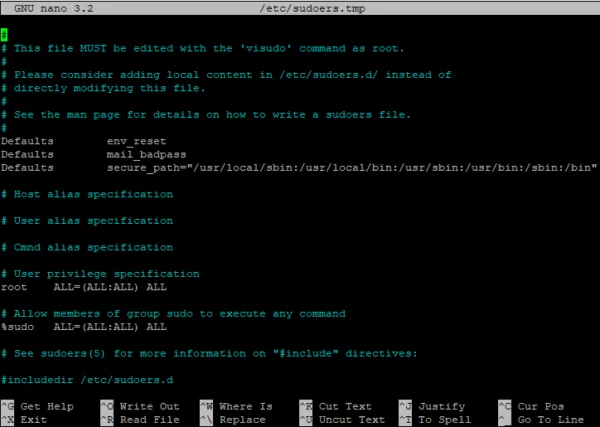Click the Go To Line shortcut
The image size is (600, 427).
click(x=551, y=420)
